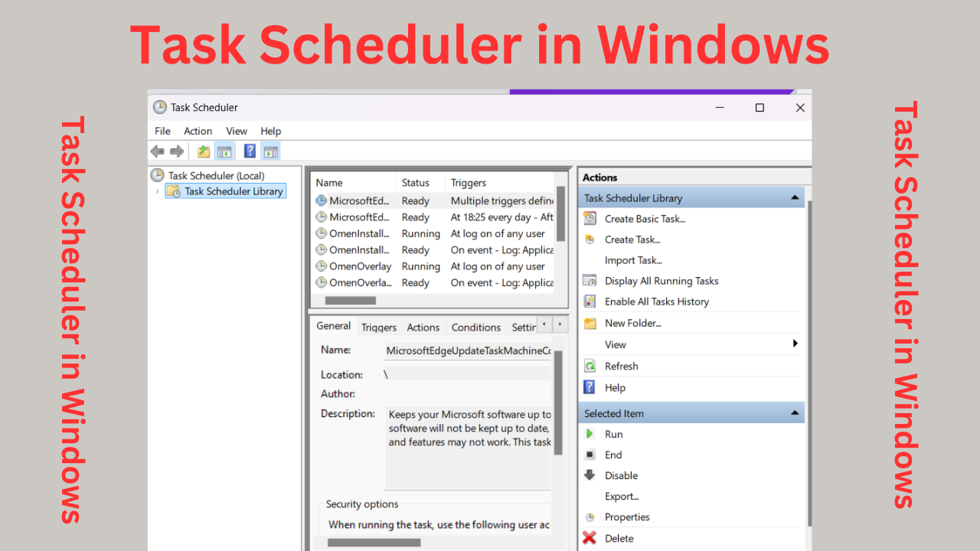Screen dimensions: 980x551
Task: Open the View submenu arrow in Actions
Action: 795,344
